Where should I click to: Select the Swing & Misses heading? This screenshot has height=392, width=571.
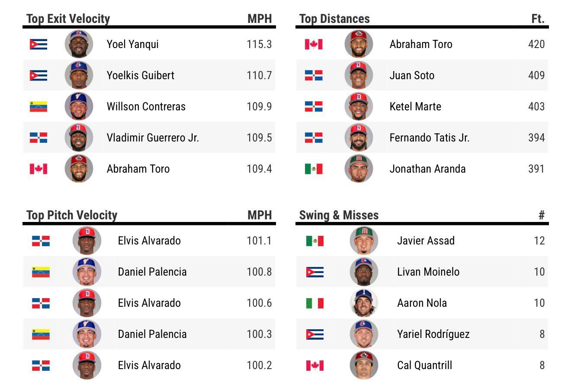[x=339, y=215]
